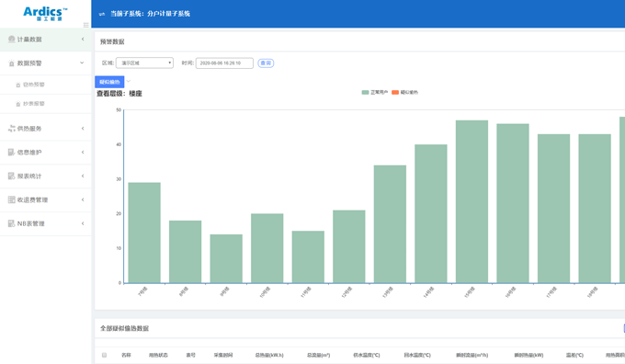This screenshot has height=364, width=625.
Task: Click the chevron beside the blue 疑似偷热 tab
Action: click(129, 81)
